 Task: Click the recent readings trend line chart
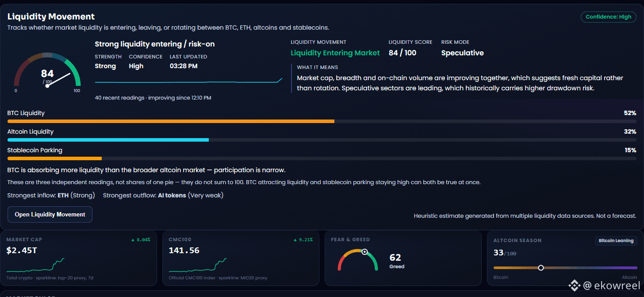coord(188,81)
